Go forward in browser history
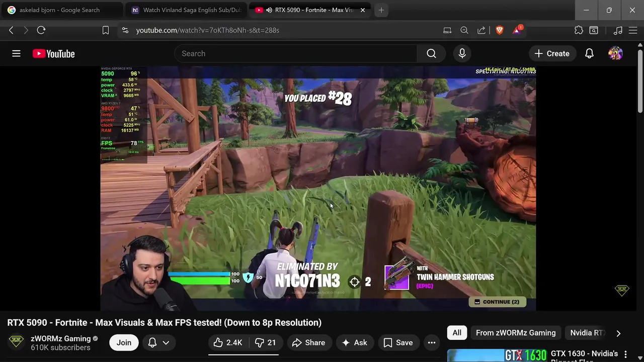The height and width of the screenshot is (362, 644). pos(26,30)
